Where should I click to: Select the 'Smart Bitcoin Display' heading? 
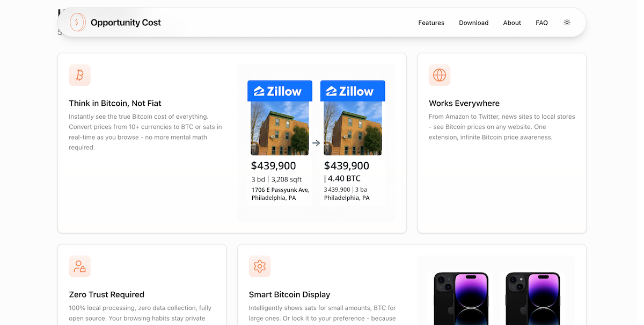click(x=290, y=294)
